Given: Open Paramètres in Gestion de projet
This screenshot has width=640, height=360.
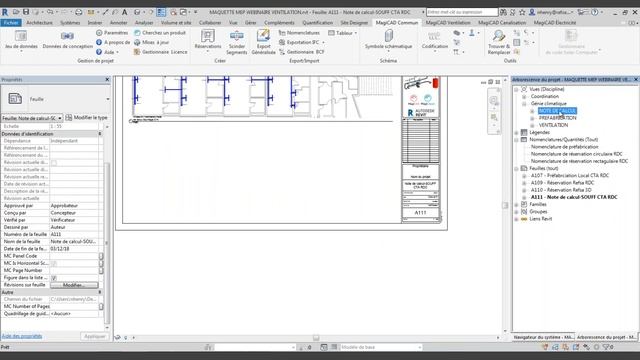Looking at the screenshot, I should tap(112, 33).
